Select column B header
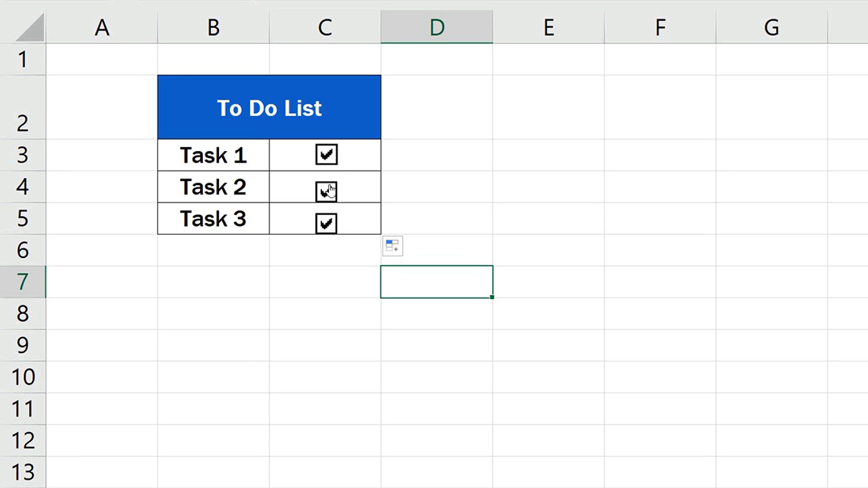The height and width of the screenshot is (488, 868). coord(213,27)
